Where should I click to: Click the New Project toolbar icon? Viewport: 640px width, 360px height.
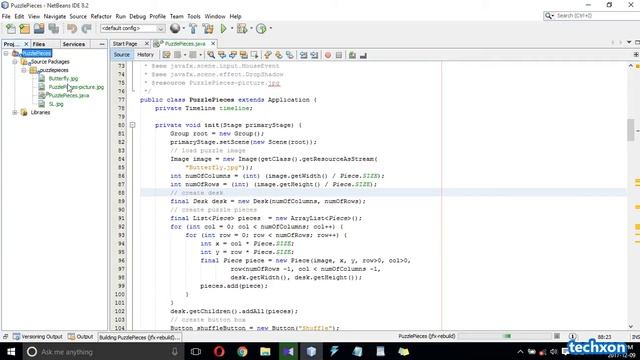point(25,29)
